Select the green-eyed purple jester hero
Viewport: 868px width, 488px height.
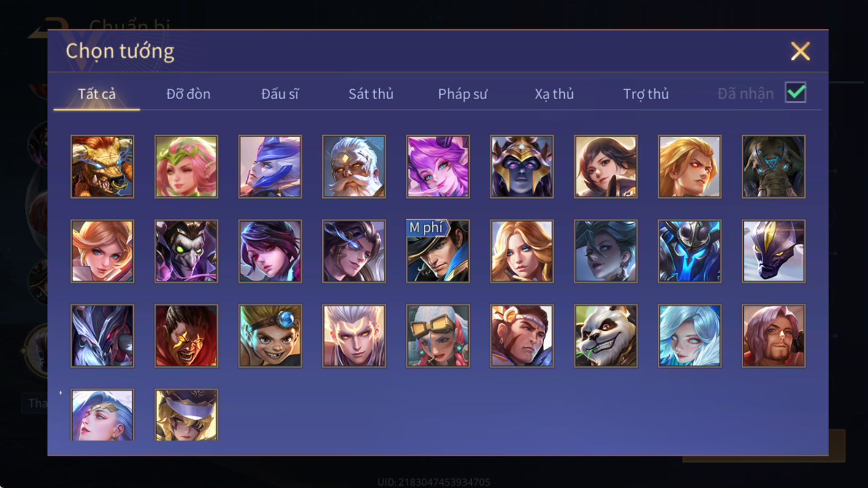click(186, 251)
